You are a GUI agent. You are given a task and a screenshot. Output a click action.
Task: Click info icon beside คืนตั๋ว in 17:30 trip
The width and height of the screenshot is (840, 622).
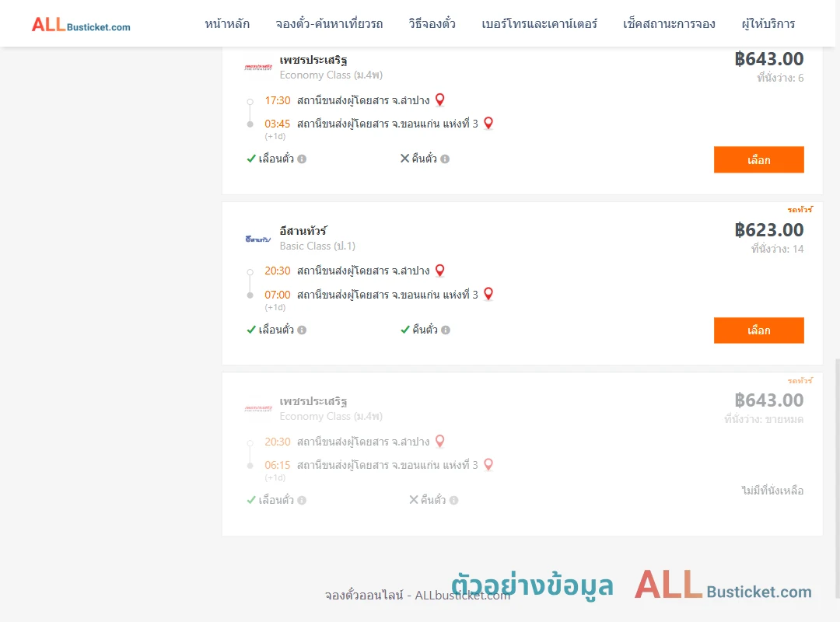[445, 159]
